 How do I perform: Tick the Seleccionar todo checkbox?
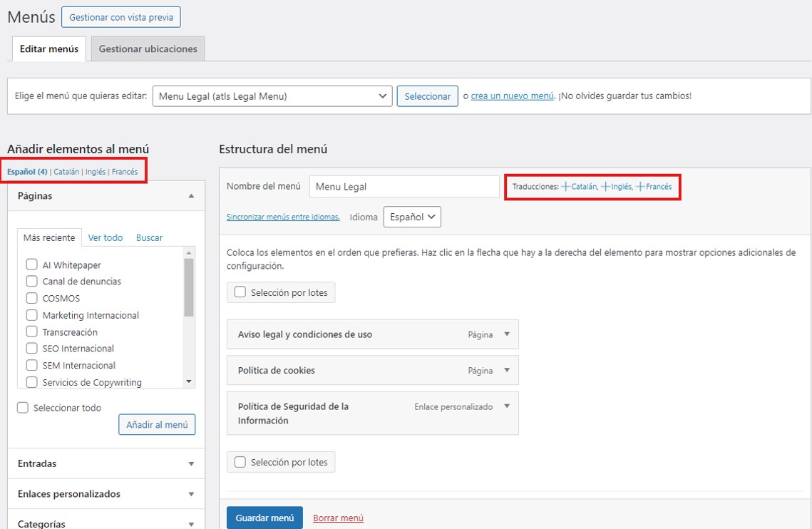click(23, 408)
